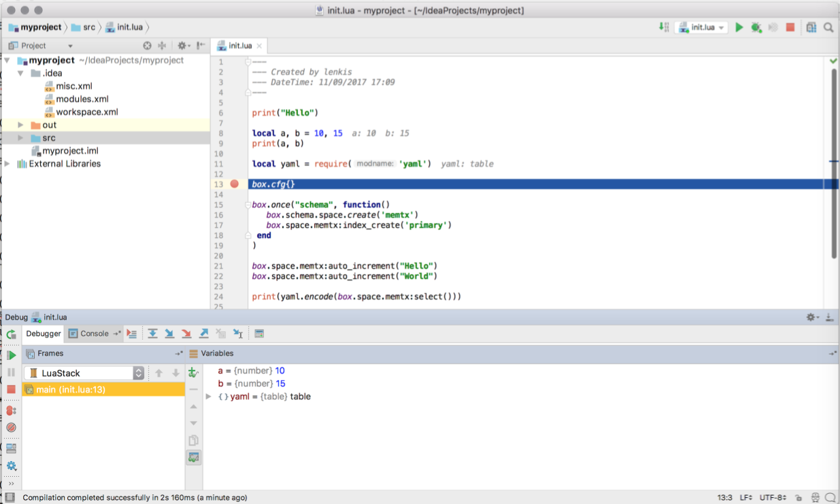Change line separator LF in status bar

(x=746, y=498)
